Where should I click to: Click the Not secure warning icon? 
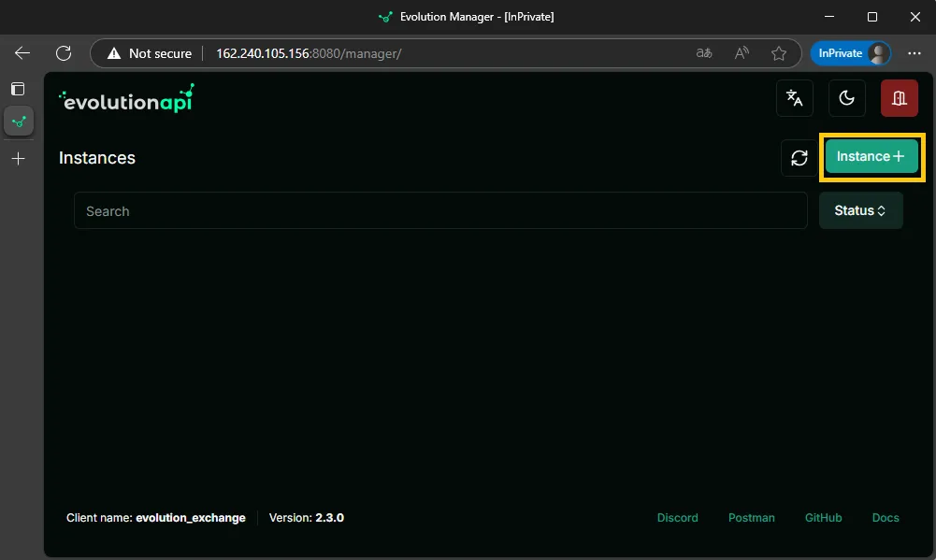click(x=113, y=53)
